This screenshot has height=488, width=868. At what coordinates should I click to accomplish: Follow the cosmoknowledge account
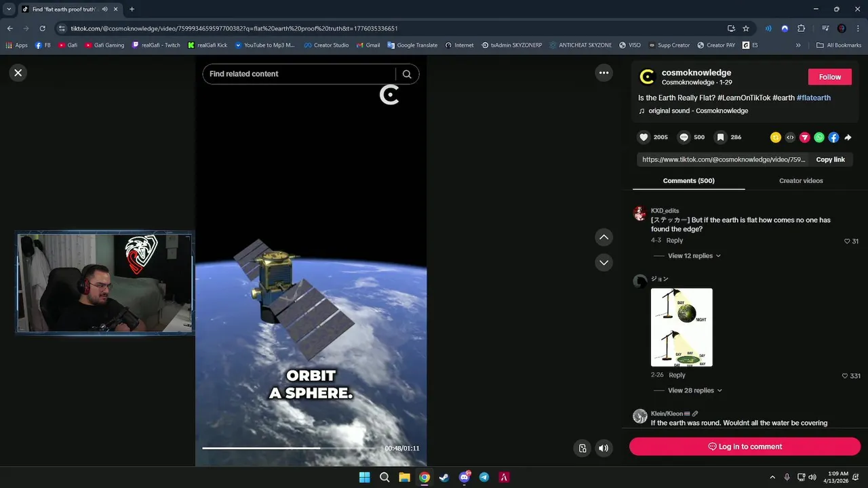pyautogui.click(x=829, y=77)
